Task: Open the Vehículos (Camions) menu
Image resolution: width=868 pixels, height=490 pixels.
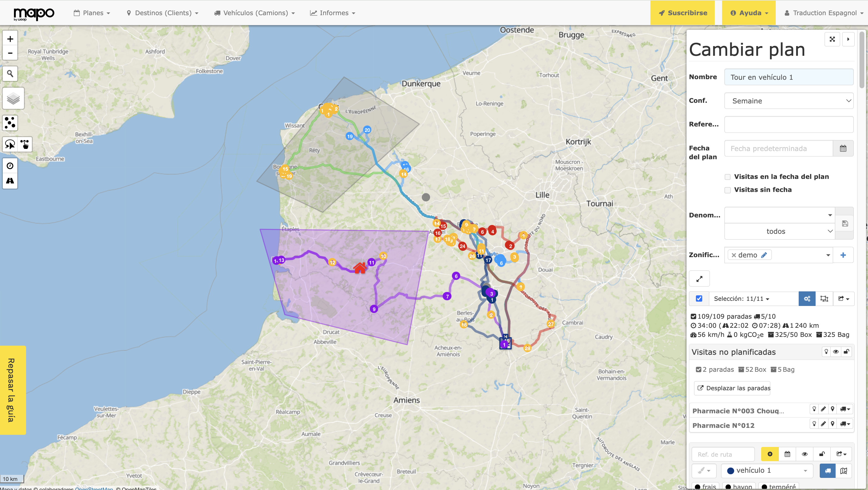Action: point(254,13)
